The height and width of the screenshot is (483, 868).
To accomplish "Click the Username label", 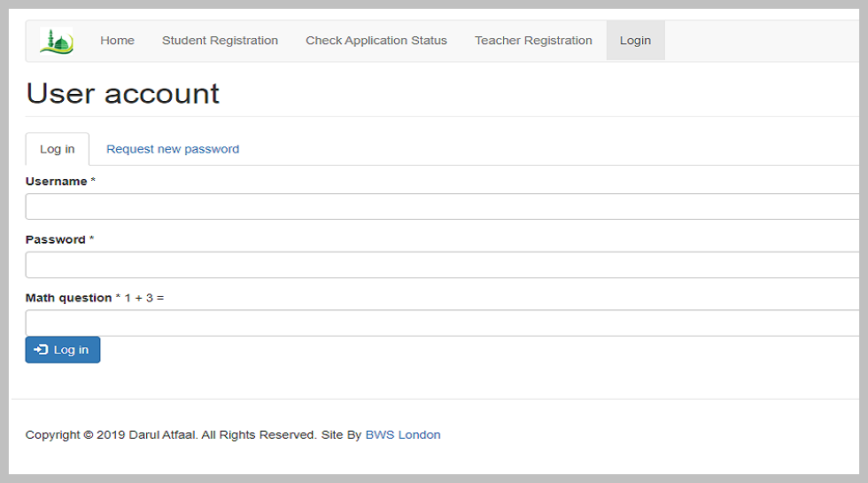I will [57, 182].
